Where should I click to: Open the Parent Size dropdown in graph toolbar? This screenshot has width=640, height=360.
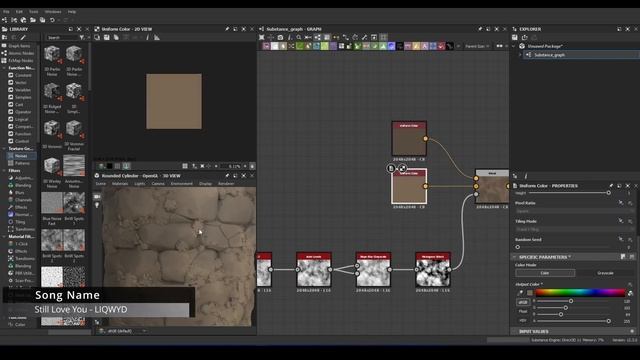coord(478,46)
